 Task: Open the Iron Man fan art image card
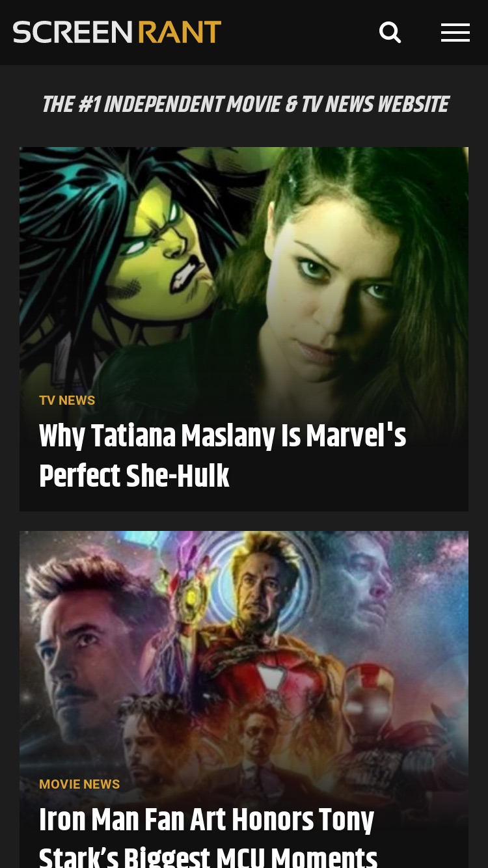(x=244, y=699)
